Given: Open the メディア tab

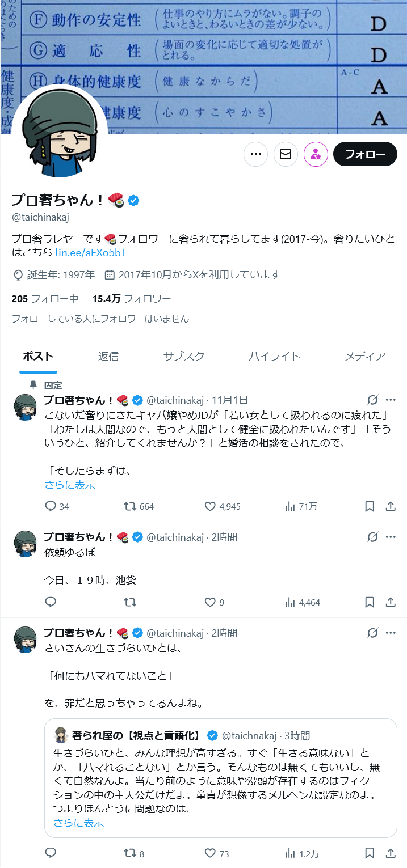Looking at the screenshot, I should point(365,356).
